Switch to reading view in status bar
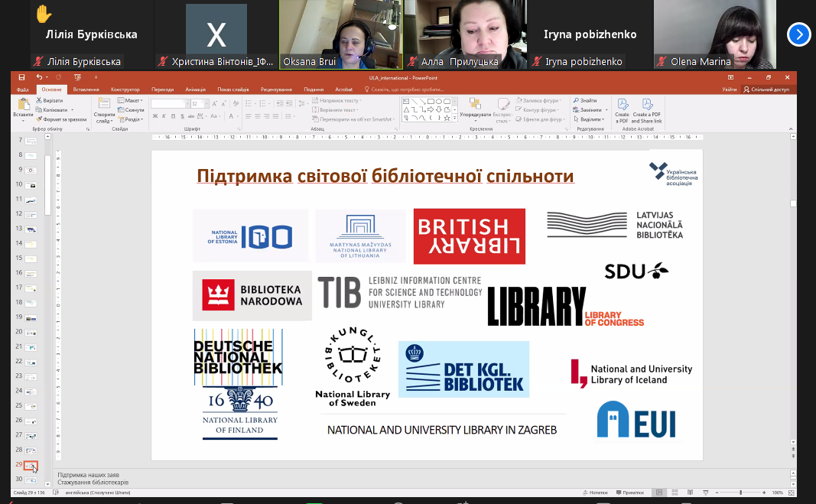Image resolution: width=816 pixels, height=504 pixels. click(690, 492)
